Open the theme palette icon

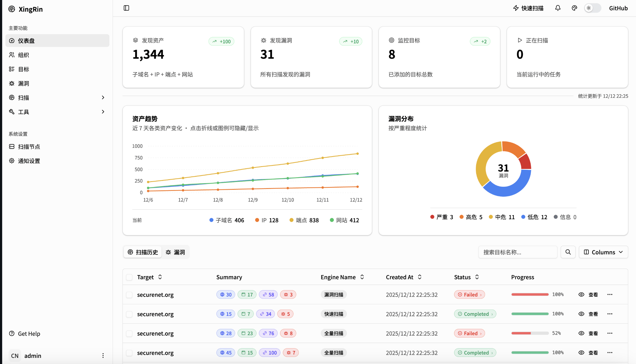click(x=574, y=8)
